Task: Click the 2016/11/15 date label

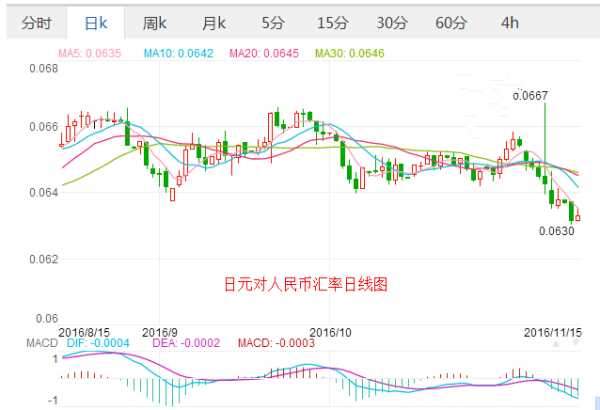Action: [x=553, y=332]
